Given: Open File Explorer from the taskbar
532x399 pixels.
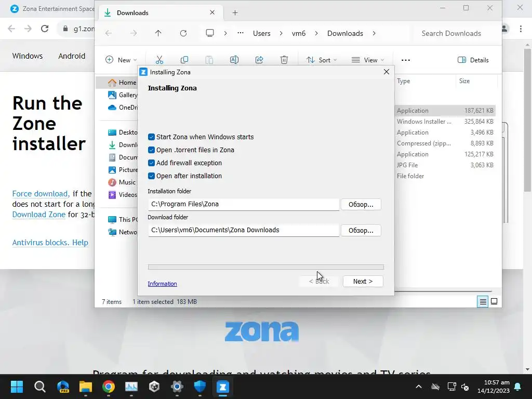Looking at the screenshot, I should coord(86,387).
